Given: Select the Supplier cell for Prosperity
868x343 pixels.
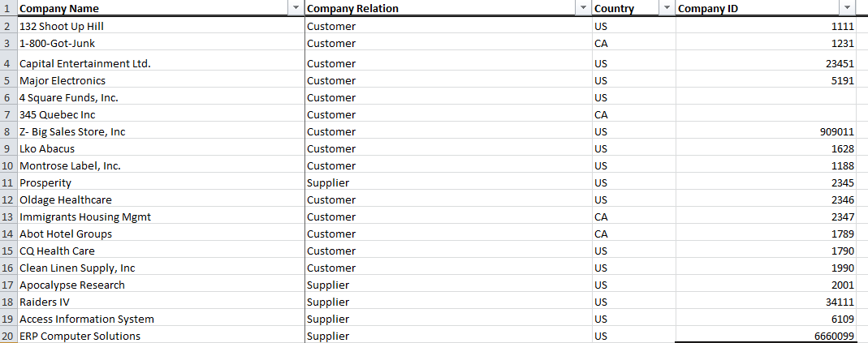Looking at the screenshot, I should (448, 182).
